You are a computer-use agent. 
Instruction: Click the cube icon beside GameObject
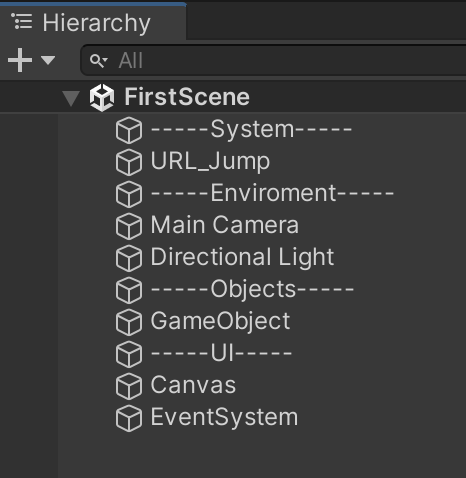click(129, 322)
